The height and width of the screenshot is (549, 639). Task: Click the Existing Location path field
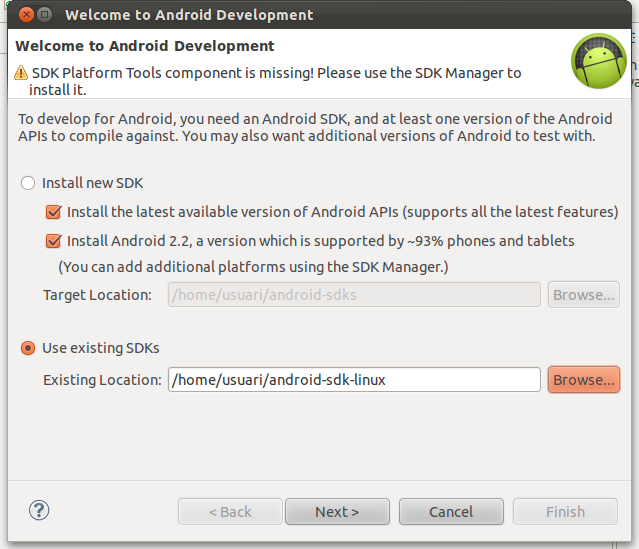point(354,380)
